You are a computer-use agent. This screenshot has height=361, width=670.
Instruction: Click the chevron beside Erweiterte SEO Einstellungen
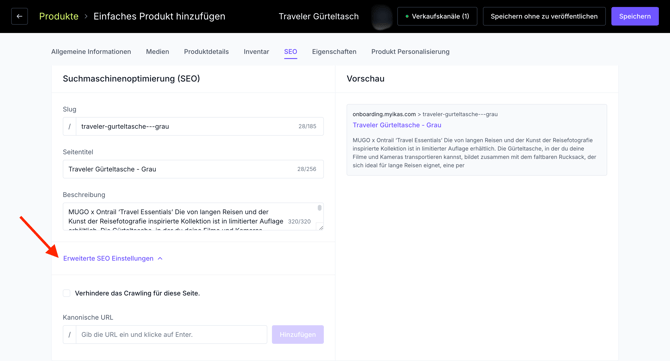tap(160, 258)
